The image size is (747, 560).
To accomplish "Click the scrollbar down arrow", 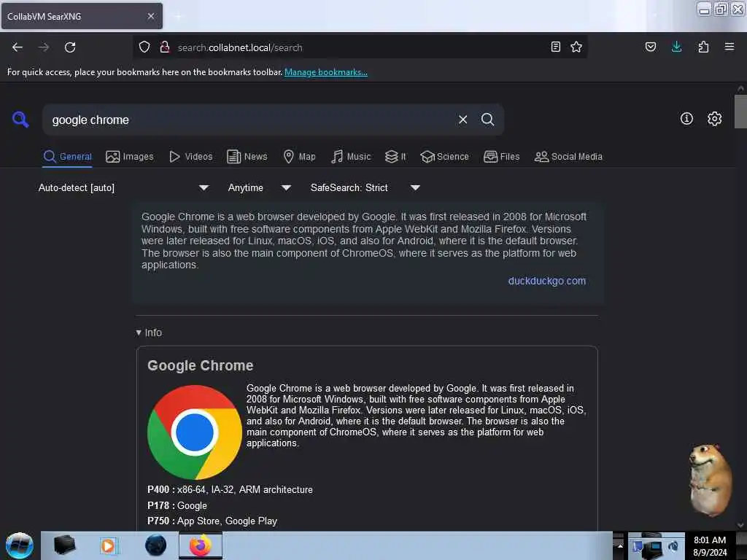I will pyautogui.click(x=740, y=525).
